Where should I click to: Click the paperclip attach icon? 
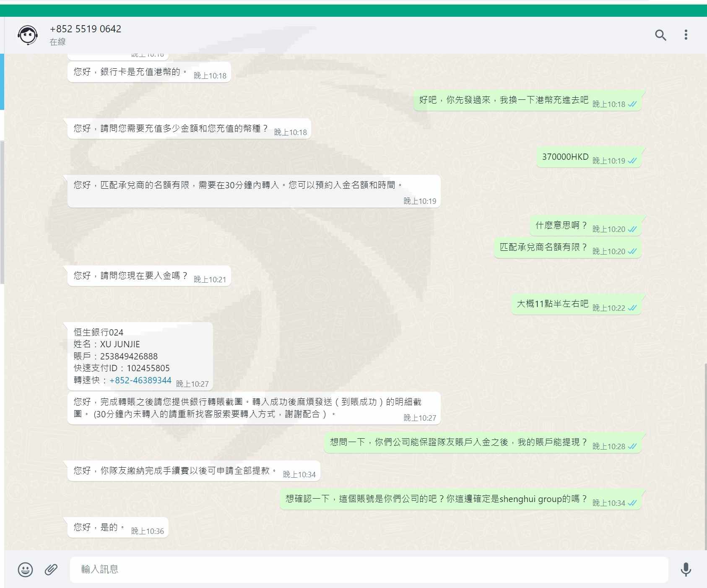pos(51,570)
